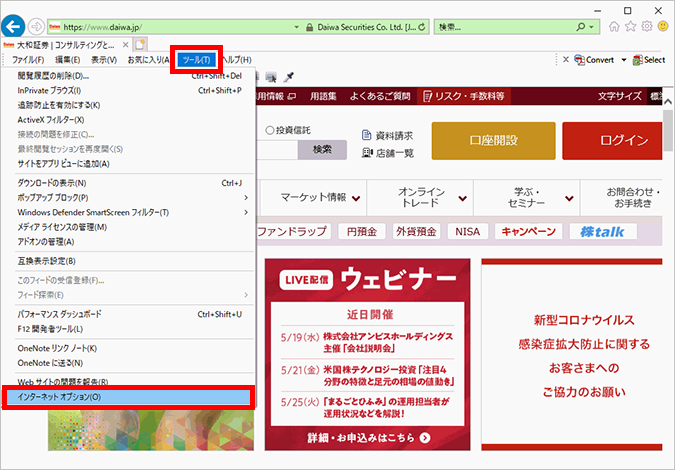Viewport: 675px width, 470px height.
Task: Click the lock security icon
Action: pyautogui.click(x=309, y=27)
